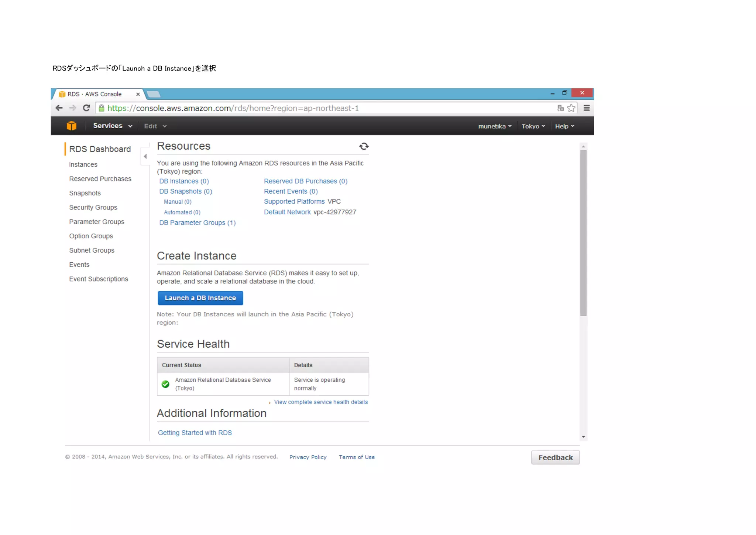Click the green service status checkmark
This screenshot has height=535, width=756.
point(166,385)
